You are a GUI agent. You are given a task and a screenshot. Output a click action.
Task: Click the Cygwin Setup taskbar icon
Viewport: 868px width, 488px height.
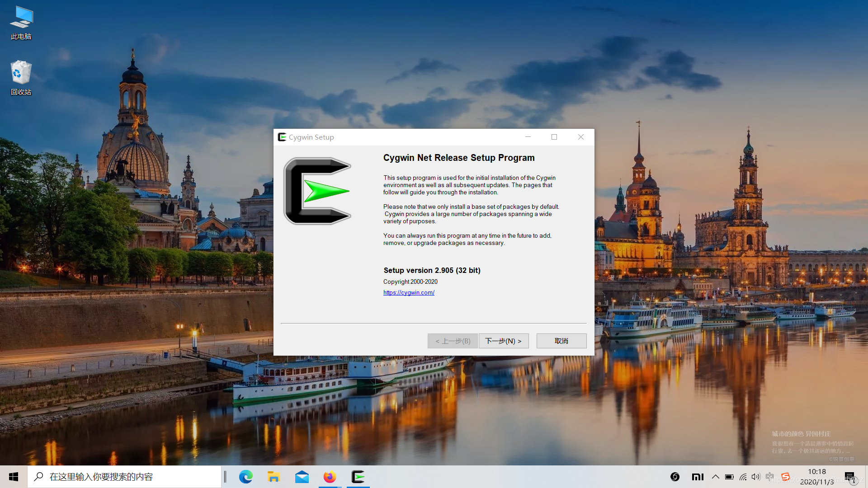[358, 477]
